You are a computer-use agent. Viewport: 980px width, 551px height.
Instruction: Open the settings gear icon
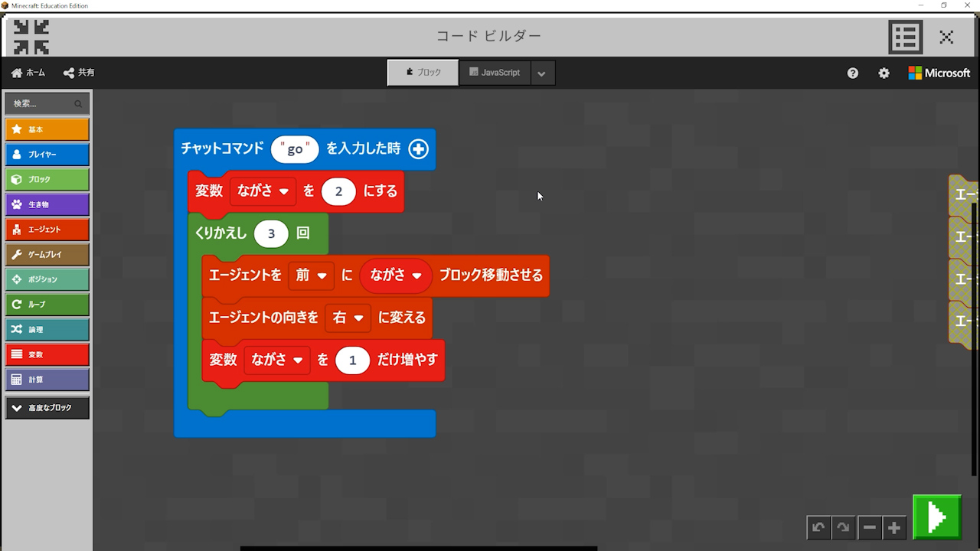click(884, 73)
